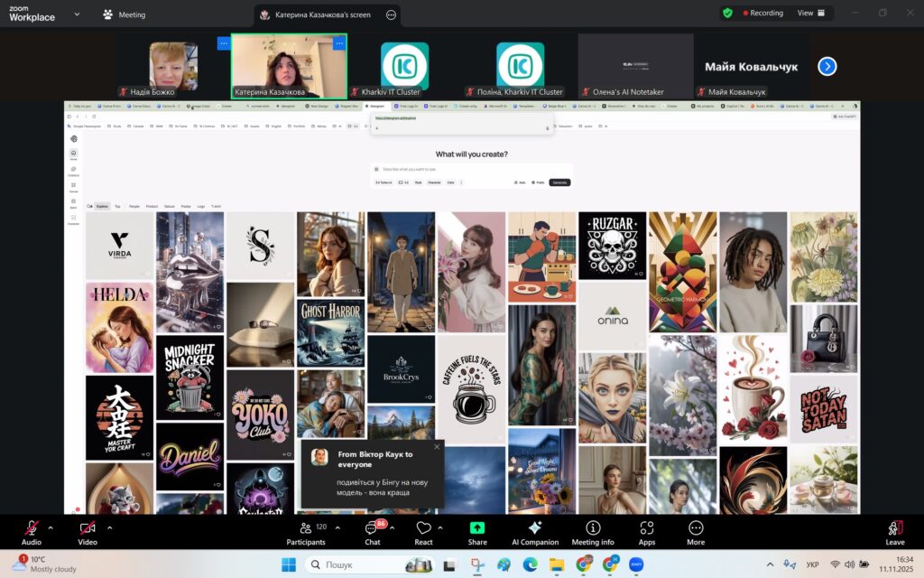Open the Participants panel
Screen dimensions: 924x578
305,531
